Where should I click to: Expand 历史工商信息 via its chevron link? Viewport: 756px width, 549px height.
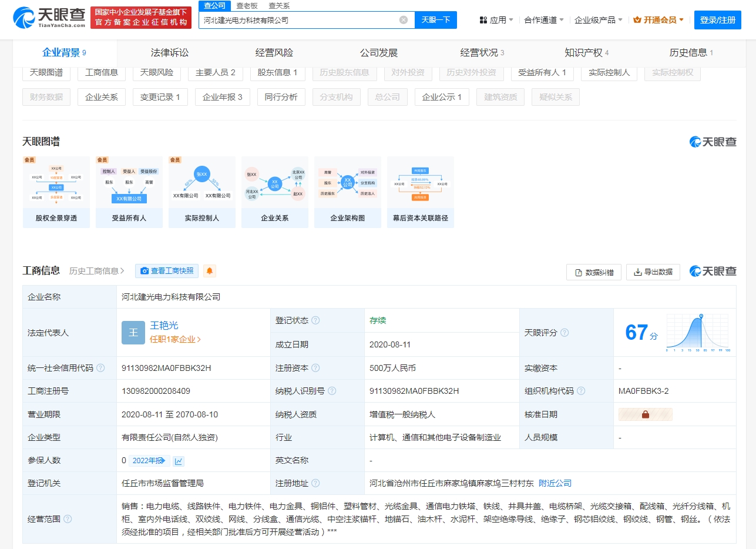[x=97, y=271]
